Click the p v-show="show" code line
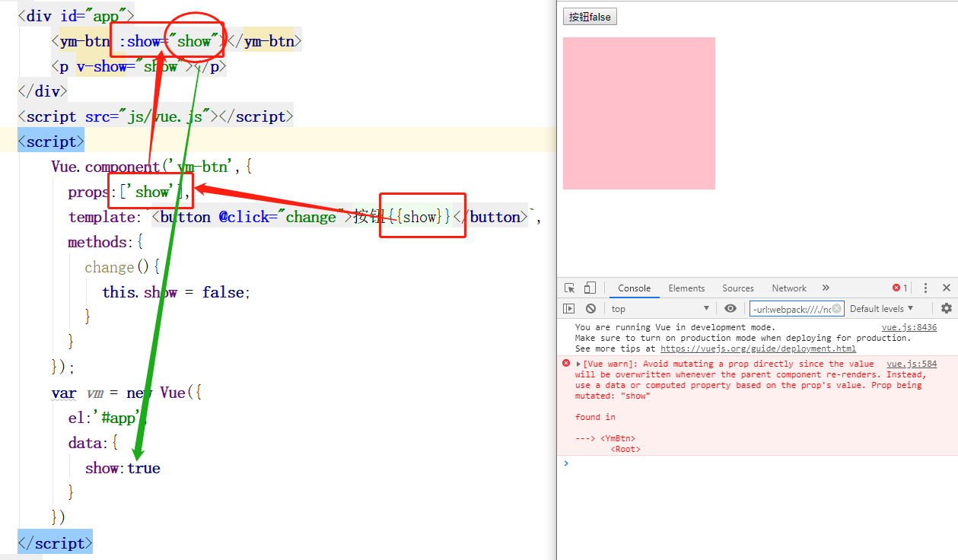The width and height of the screenshot is (958, 560). 138,66
